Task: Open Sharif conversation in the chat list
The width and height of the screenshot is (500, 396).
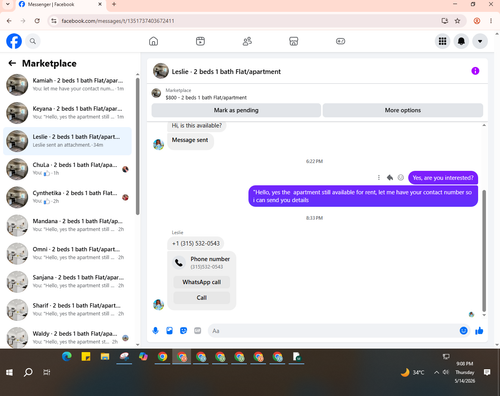Action: coord(68,310)
